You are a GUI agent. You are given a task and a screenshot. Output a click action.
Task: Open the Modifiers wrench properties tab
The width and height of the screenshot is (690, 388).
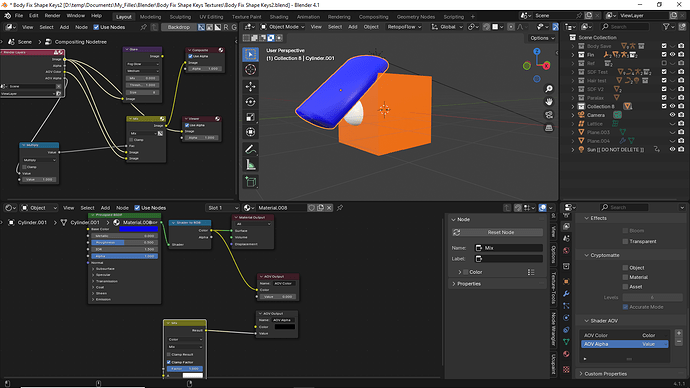(x=566, y=293)
